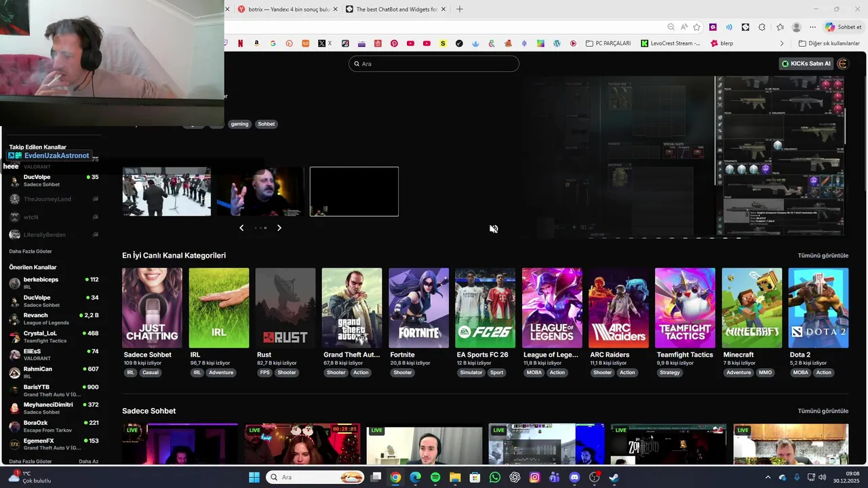The image size is (868, 488).
Task: Open the browser settings ellipsis menu
Action: pyautogui.click(x=812, y=27)
